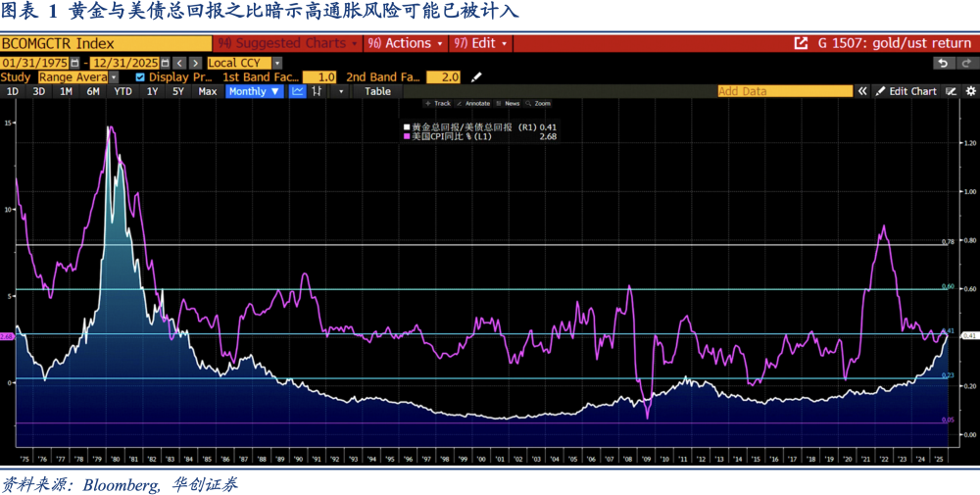Select the 1Y range tab
The image size is (980, 495).
[x=153, y=91]
